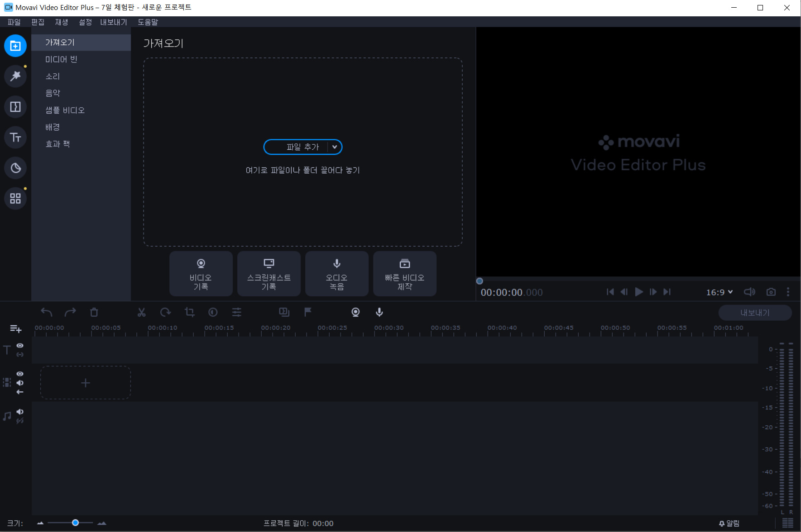The image size is (801, 532).
Task: Skip to the start of the preview
Action: [610, 292]
